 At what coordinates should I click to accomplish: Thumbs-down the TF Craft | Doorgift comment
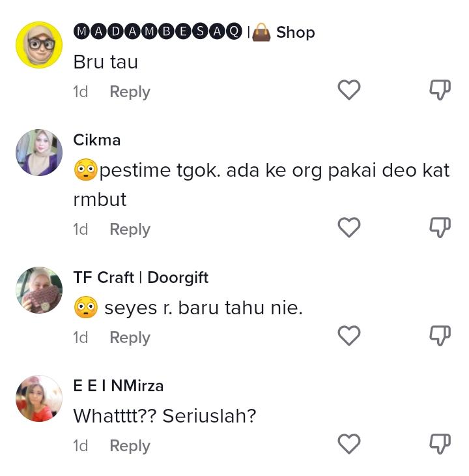(x=440, y=336)
